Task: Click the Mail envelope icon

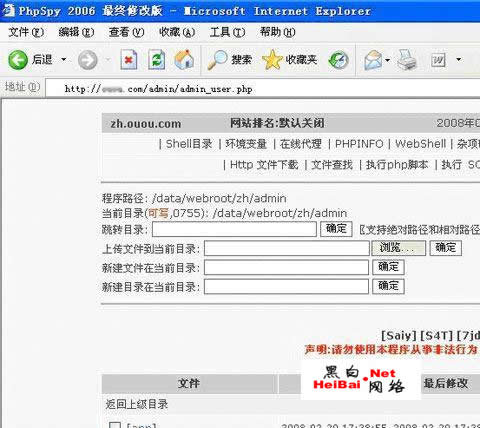Action: pyautogui.click(x=373, y=60)
